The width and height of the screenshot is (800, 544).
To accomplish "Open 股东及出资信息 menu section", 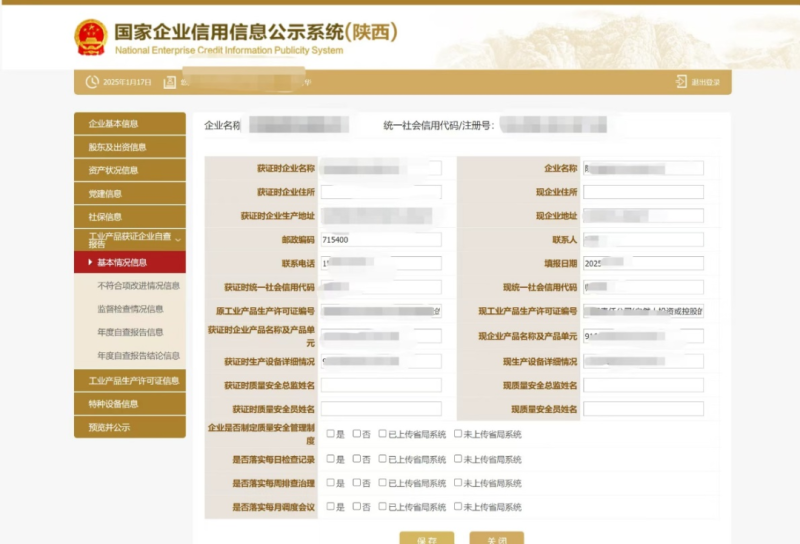I will 130,147.
